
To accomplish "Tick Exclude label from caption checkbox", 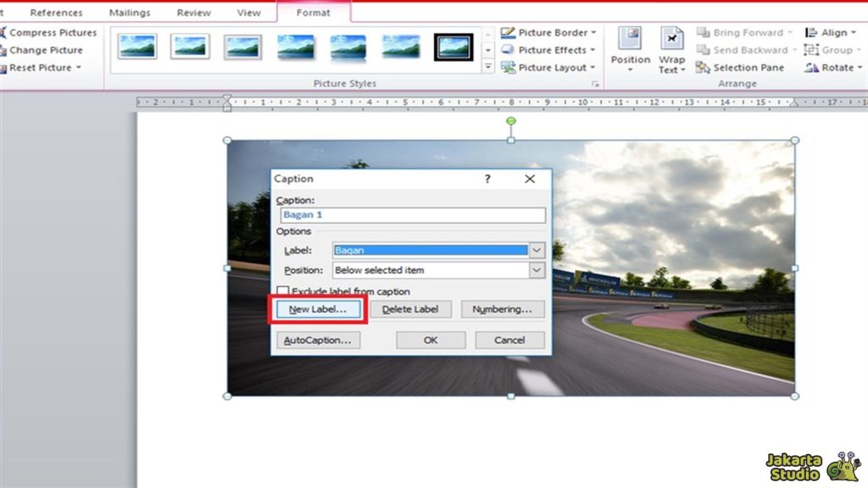I will click(283, 291).
